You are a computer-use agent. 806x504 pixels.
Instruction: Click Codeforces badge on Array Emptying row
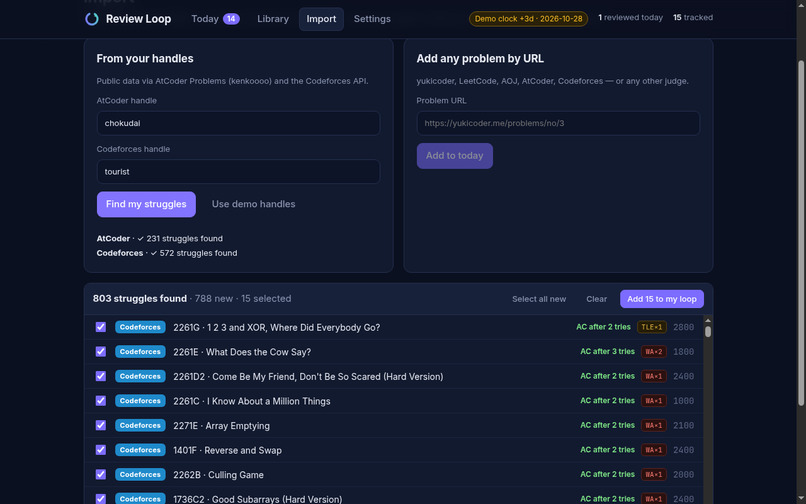[140, 425]
